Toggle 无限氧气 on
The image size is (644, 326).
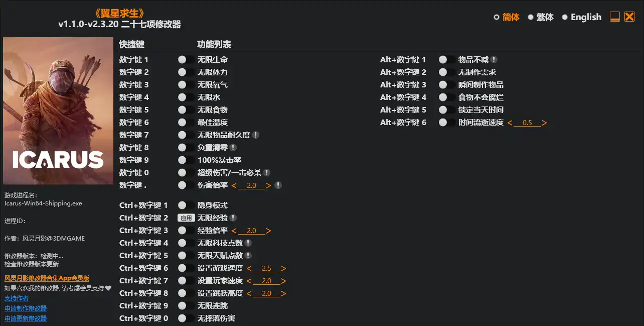pos(182,84)
